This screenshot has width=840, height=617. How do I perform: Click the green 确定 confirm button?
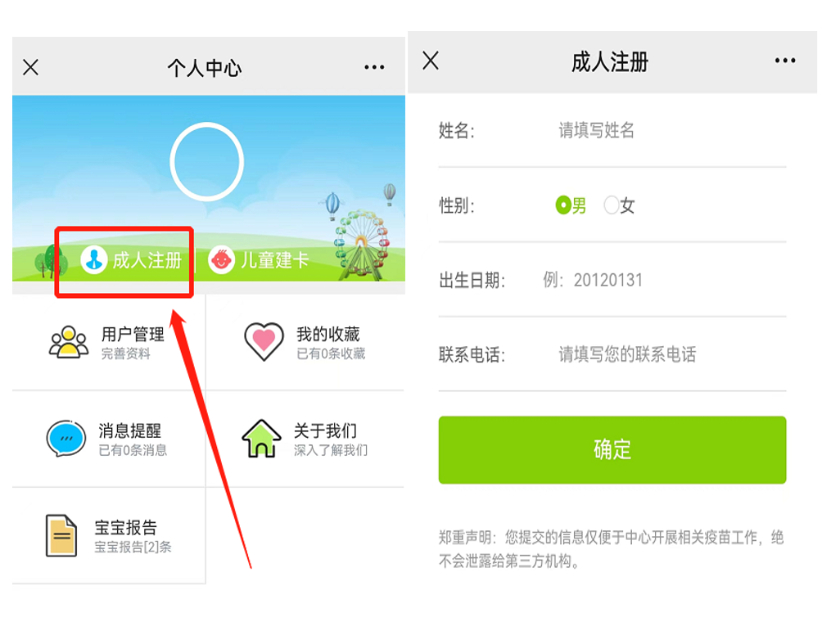(612, 450)
